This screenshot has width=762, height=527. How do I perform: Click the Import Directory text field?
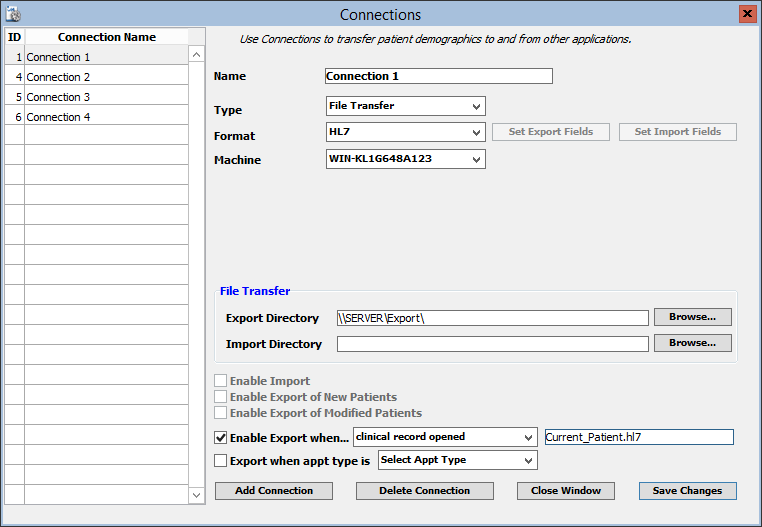(492, 344)
